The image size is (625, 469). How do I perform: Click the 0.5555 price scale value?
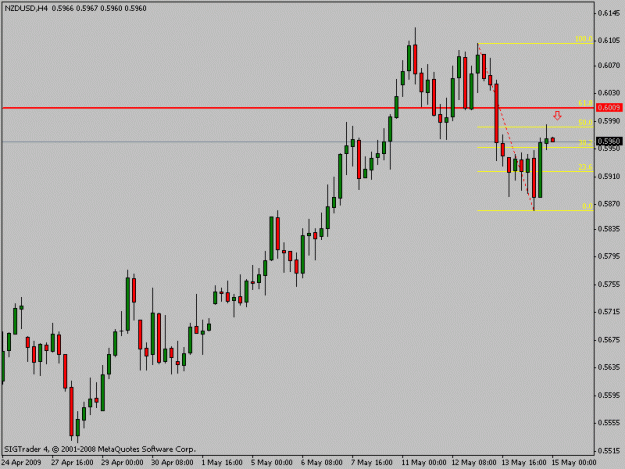coord(609,422)
